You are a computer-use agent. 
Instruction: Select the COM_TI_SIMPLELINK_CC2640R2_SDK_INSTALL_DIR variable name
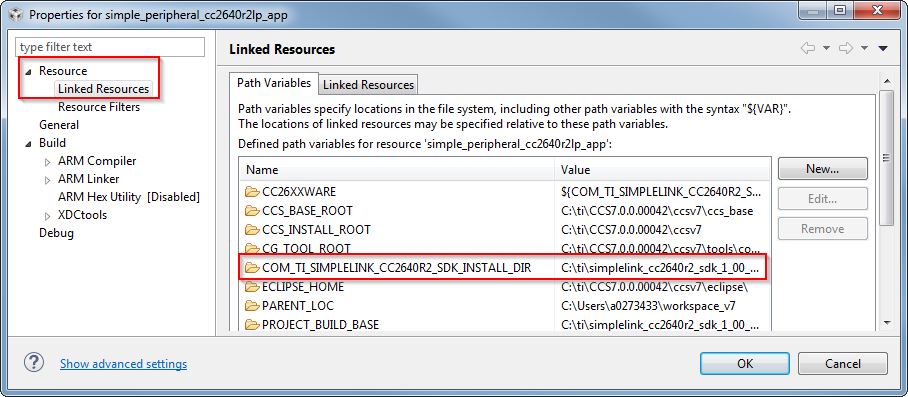point(397,268)
